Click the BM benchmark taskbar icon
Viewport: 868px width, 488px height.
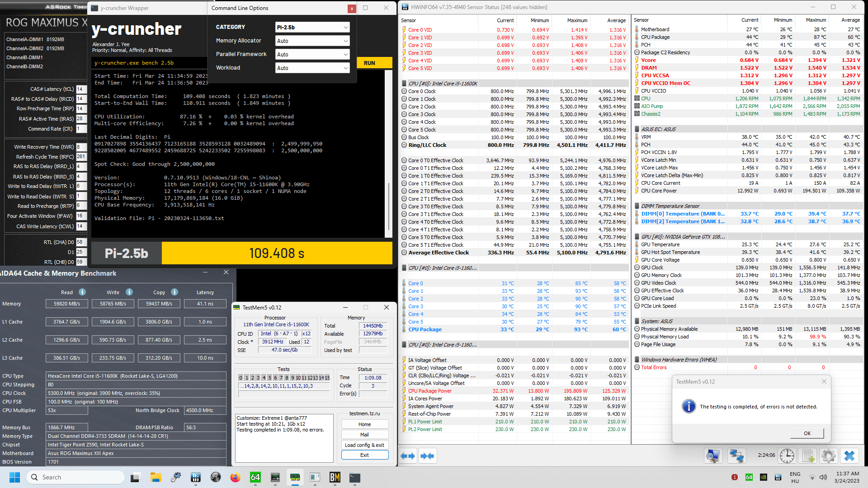tap(335, 477)
